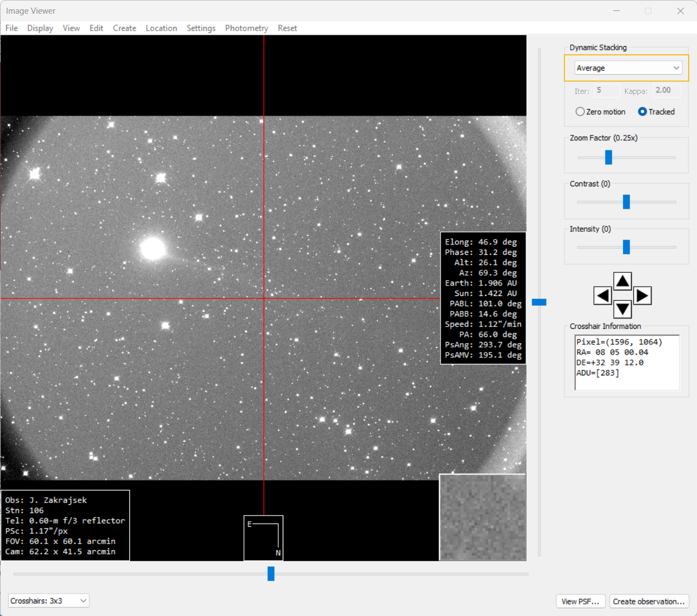Click the Iter input field
This screenshot has height=616, width=697.
tap(607, 90)
